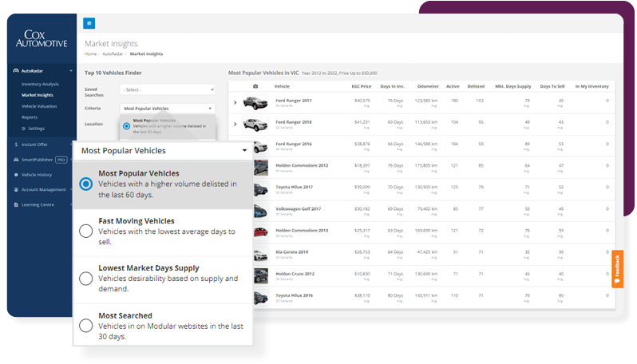Select the enlarged Most Popular Vehicles radio option
The image size is (637, 364).
click(85, 184)
